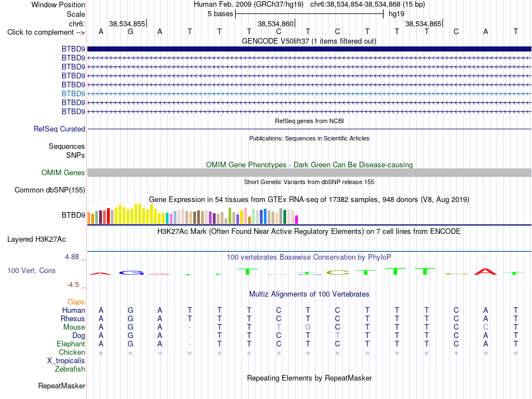Select the -4.5 PhyloP minimum value
Image resolution: width=532 pixels, height=399 pixels.
73,285
